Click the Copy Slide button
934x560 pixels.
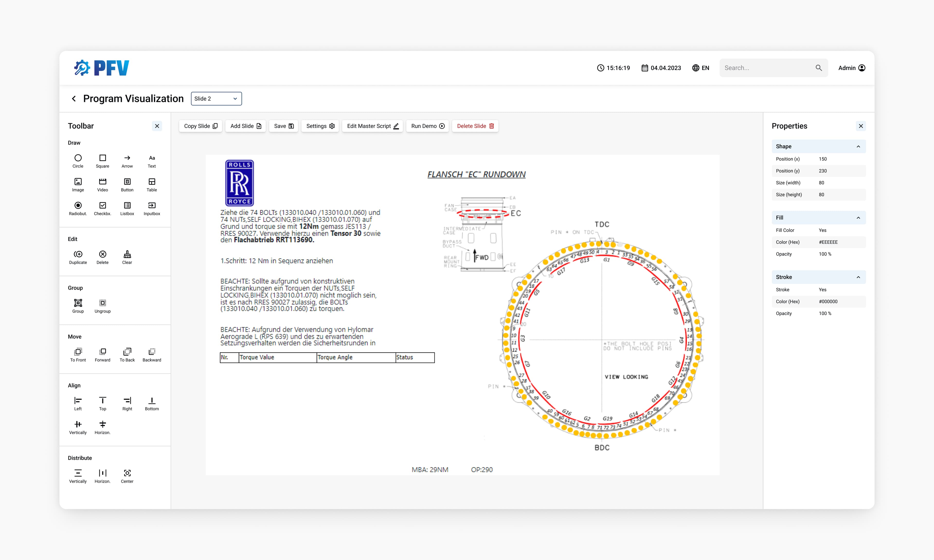click(200, 126)
